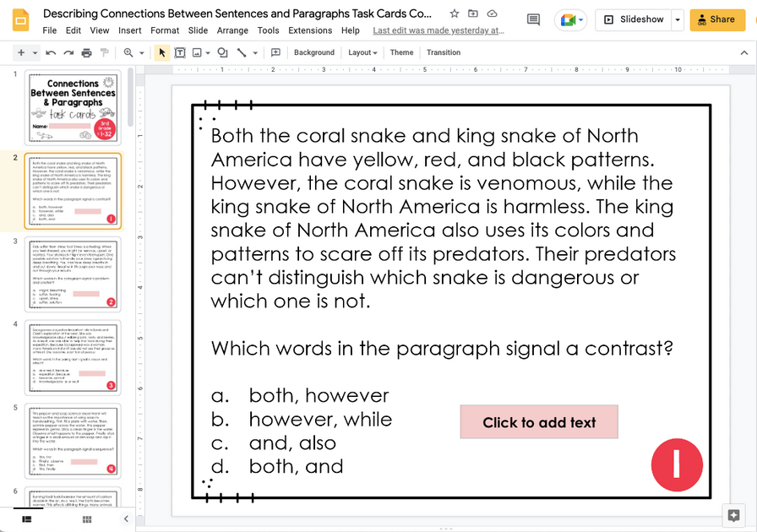Collapse the slide filmstrip panel
This screenshot has height=532, width=757.
tap(125, 518)
